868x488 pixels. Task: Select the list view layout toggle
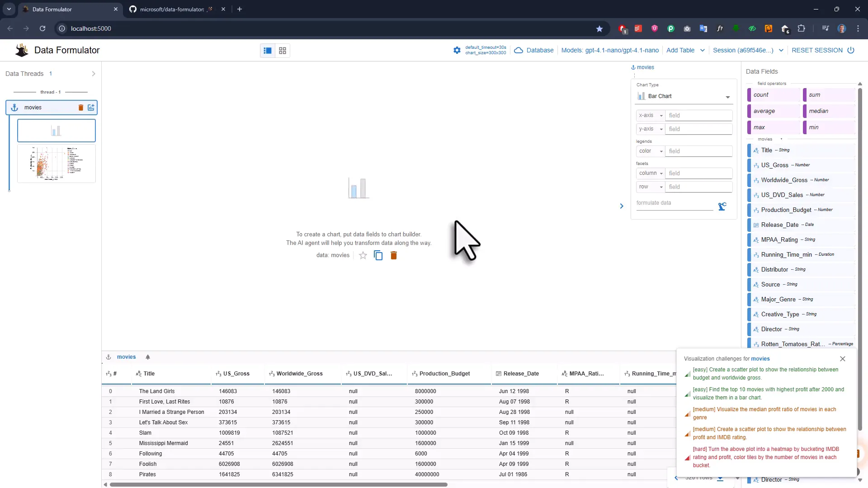coord(267,50)
